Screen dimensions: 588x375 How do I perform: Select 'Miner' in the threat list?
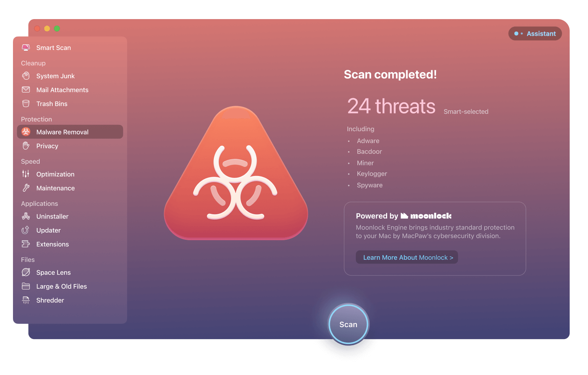[365, 163]
